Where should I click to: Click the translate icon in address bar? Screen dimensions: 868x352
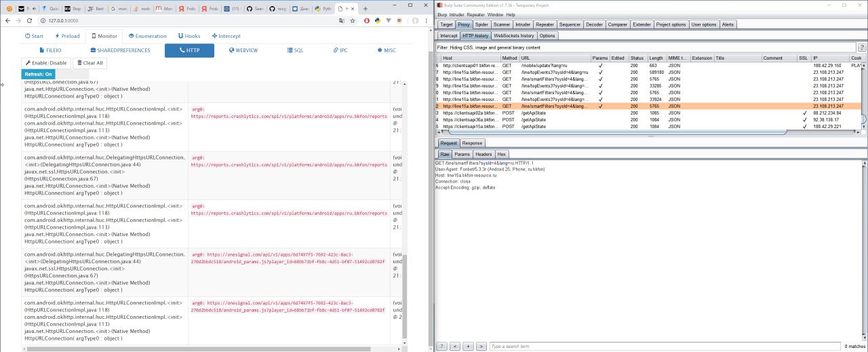point(342,21)
